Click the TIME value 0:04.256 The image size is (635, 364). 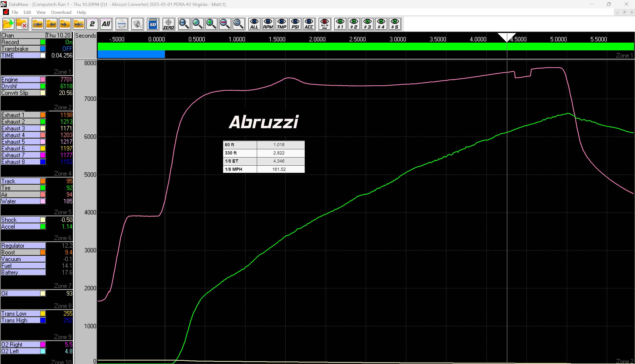[x=62, y=56]
